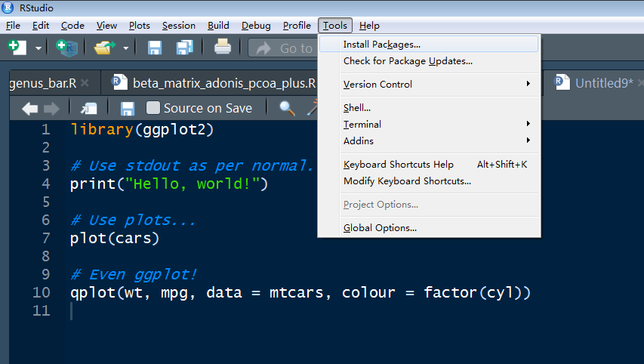Click the Create Project icon
644x364 pixels.
click(67, 48)
